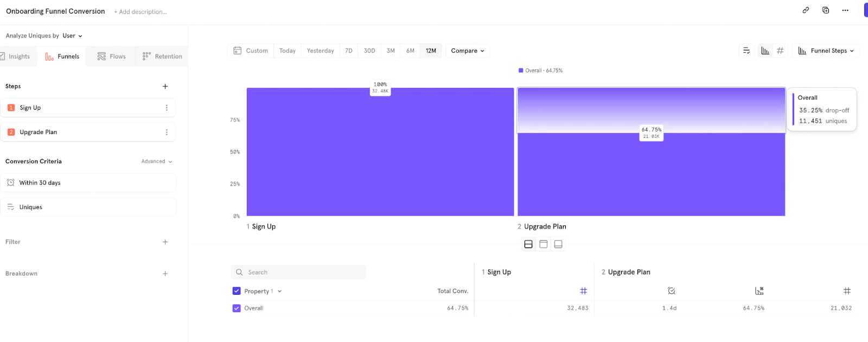Switch to bar chart view icon
This screenshot has width=868, height=342.
click(x=765, y=50)
